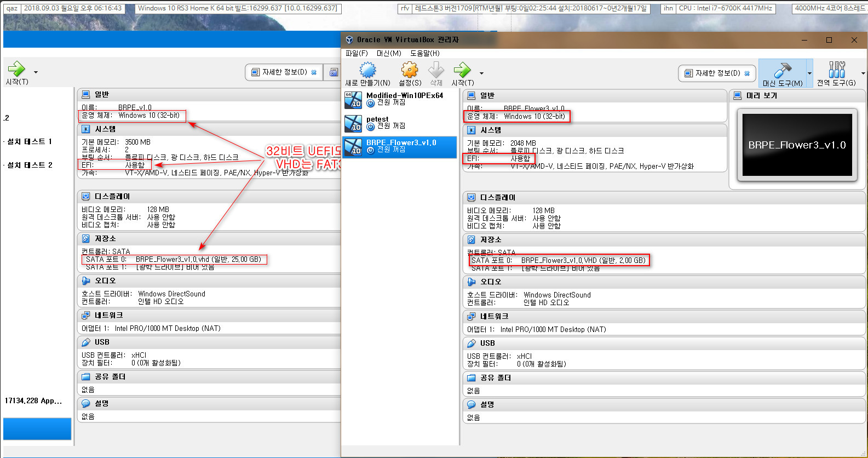
Task: Click Description icon in back window
Action: pyautogui.click(x=86, y=403)
